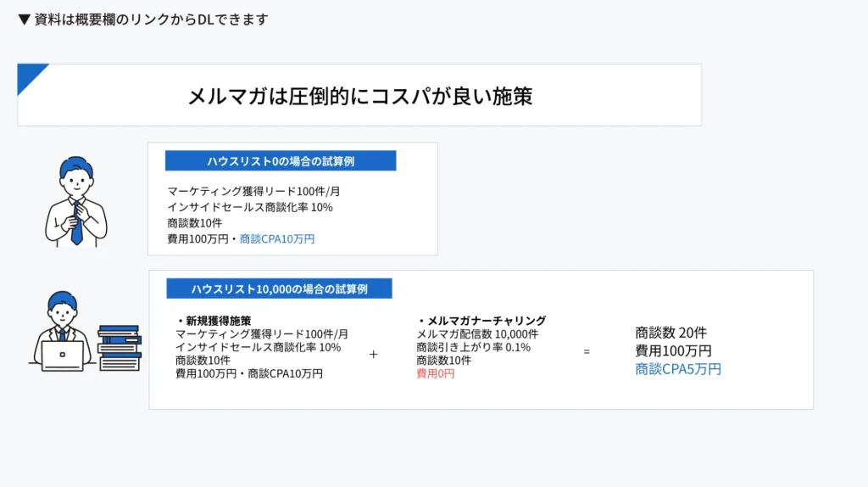Select the man adjusting his tie illustration
Viewport: 868px width, 487px height.
coord(76,202)
